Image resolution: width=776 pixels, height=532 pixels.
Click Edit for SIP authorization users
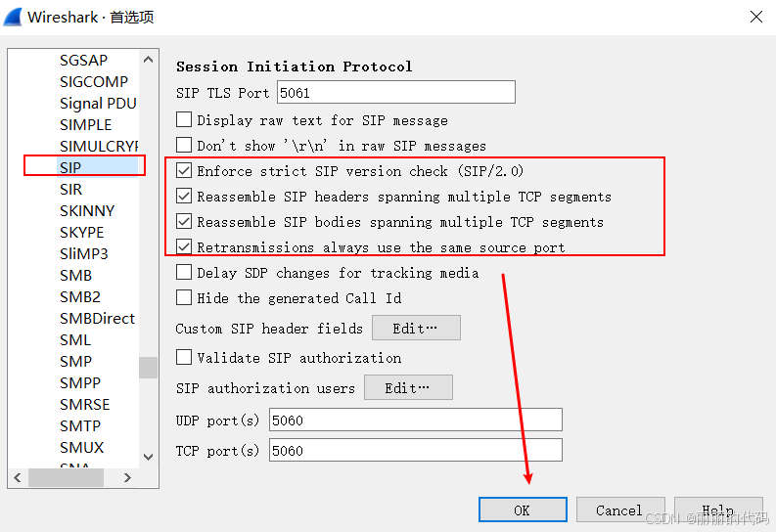pos(408,387)
